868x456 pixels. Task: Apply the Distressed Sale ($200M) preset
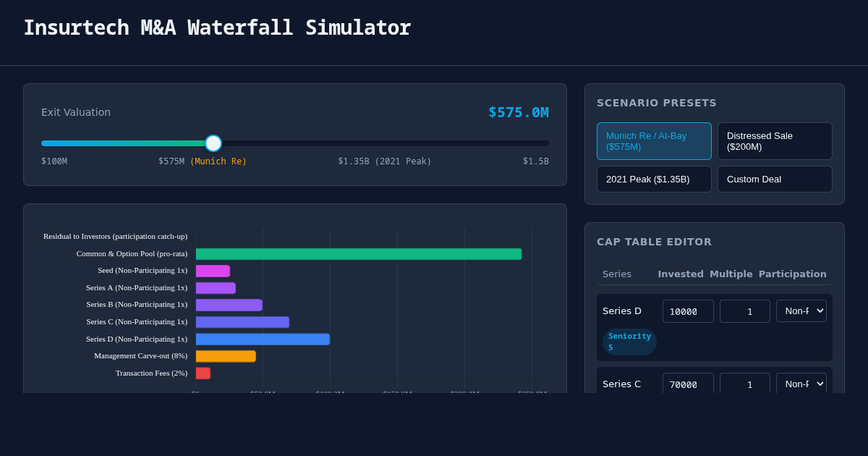pyautogui.click(x=775, y=141)
